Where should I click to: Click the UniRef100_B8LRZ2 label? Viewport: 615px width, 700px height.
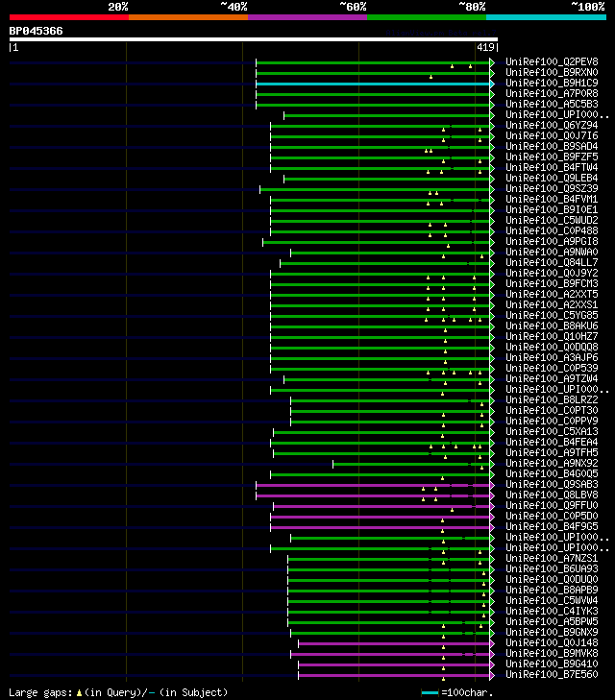pyautogui.click(x=552, y=400)
